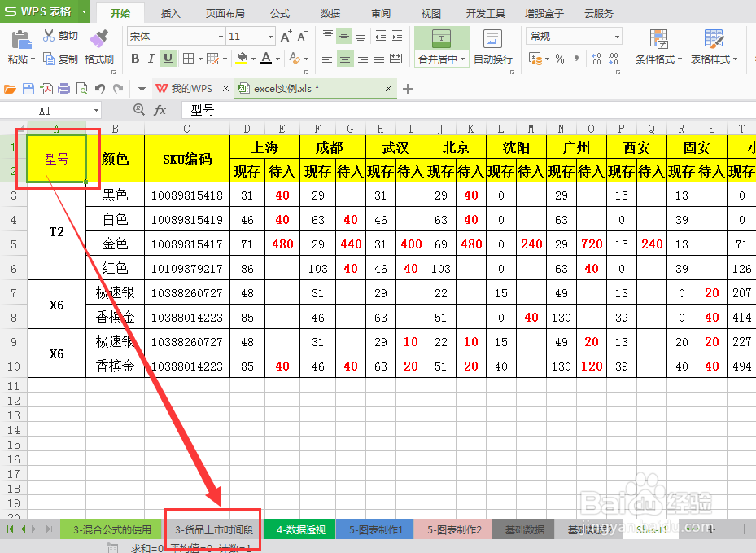This screenshot has width=756, height=553.
Task: Increase font size with A+ icon
Action: [286, 36]
